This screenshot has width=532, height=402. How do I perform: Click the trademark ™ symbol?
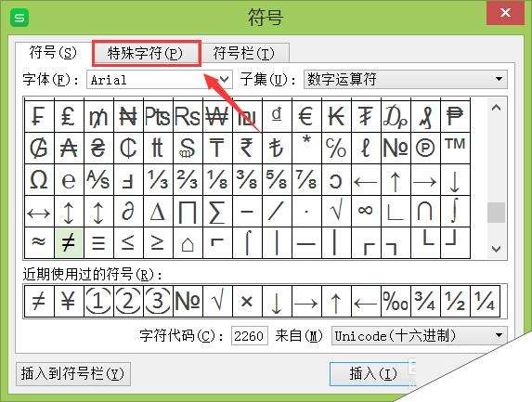455,148
